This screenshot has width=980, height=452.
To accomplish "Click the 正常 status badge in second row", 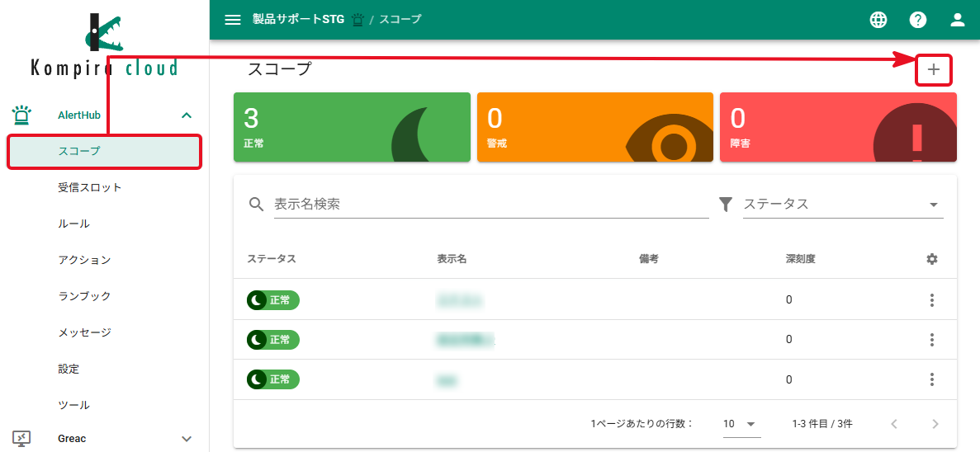I will [x=273, y=340].
